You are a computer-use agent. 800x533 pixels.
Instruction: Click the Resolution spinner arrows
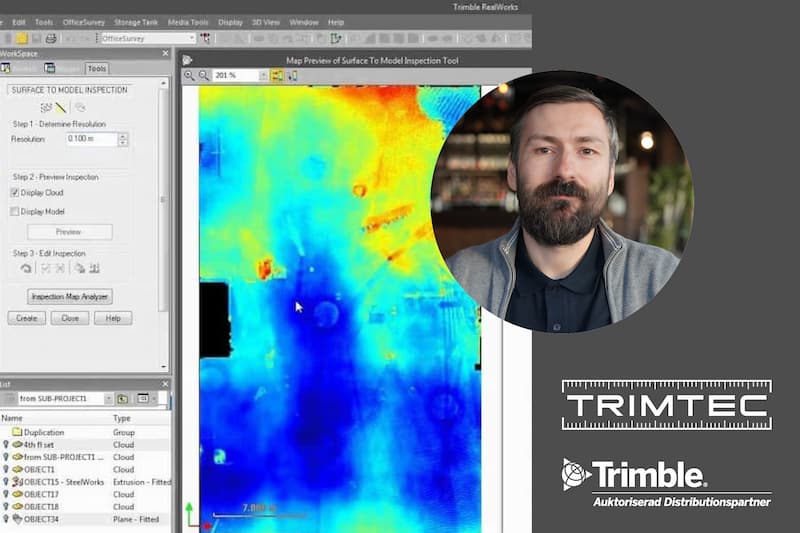click(123, 139)
